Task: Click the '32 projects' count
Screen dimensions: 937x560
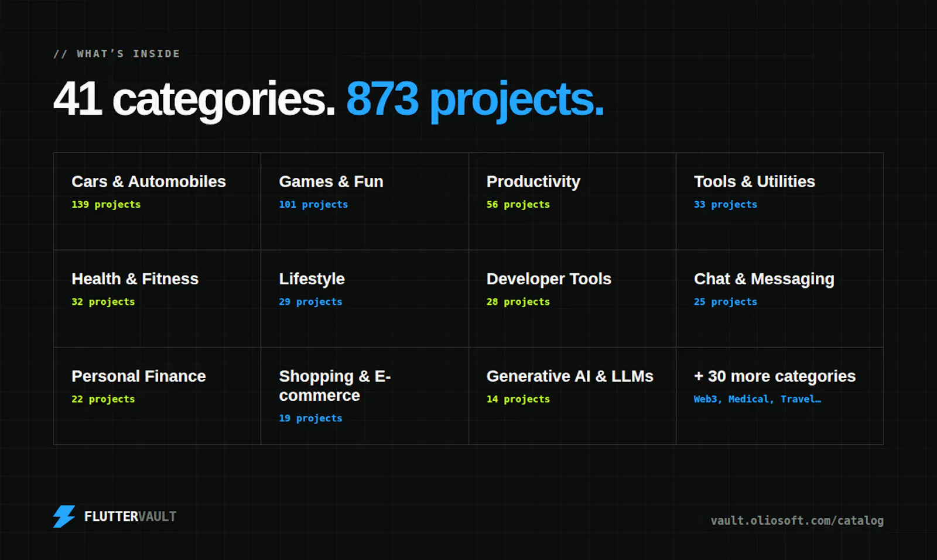Action: click(103, 301)
